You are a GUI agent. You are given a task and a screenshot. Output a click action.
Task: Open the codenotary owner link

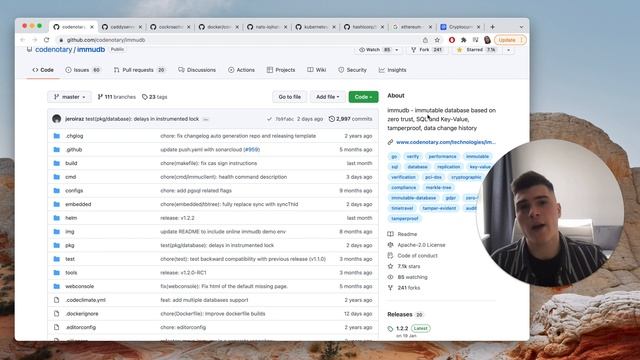(x=53, y=49)
